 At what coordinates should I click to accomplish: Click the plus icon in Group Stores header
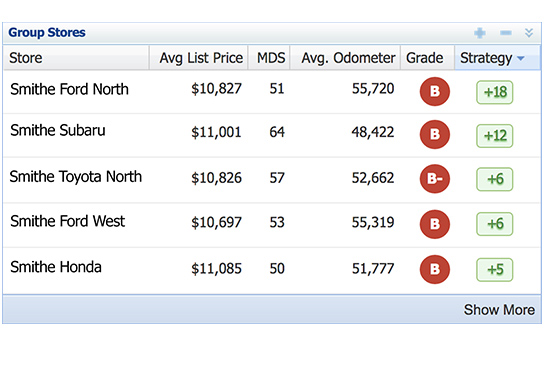click(x=479, y=33)
